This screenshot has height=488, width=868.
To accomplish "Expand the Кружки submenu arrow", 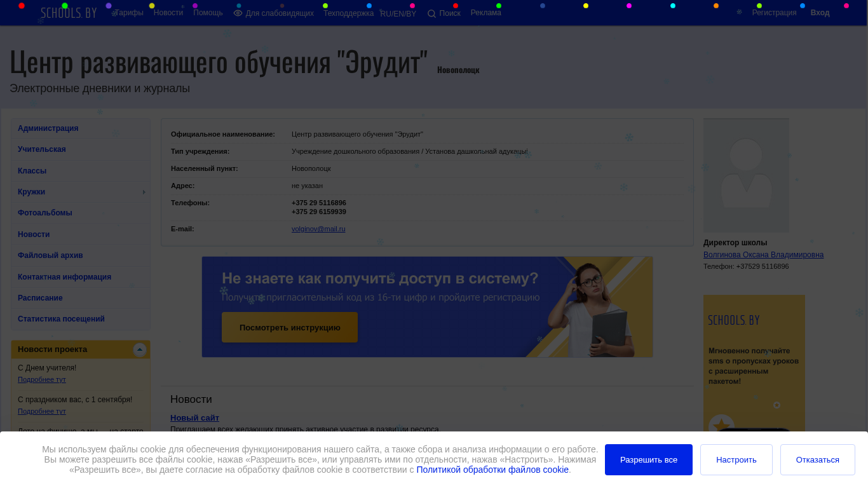I will [x=144, y=192].
